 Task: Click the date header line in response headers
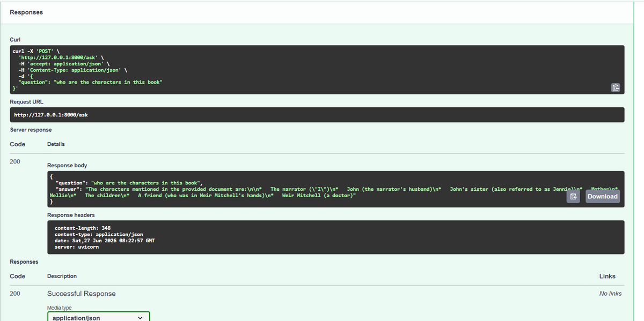[x=105, y=241]
